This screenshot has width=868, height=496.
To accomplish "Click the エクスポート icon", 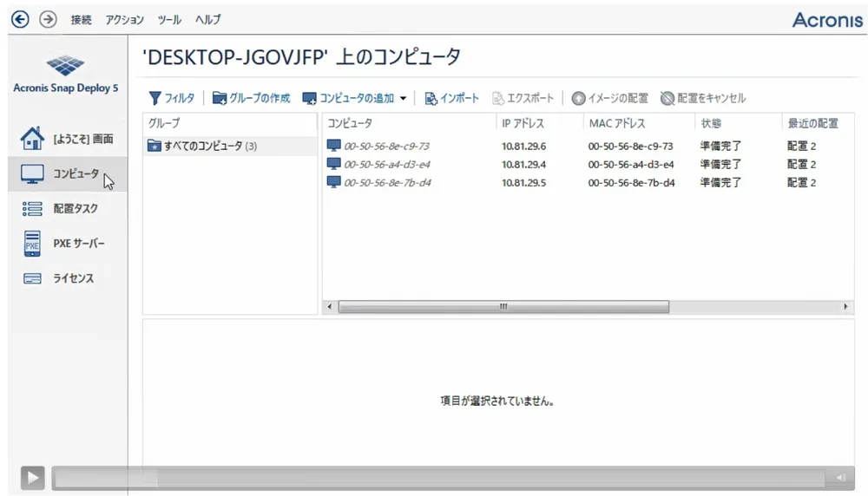I will pyautogui.click(x=497, y=99).
